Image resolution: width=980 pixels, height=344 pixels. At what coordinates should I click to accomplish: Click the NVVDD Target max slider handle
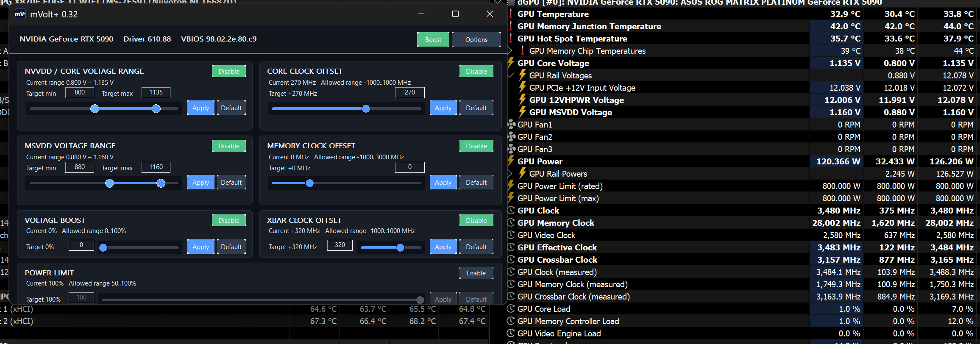(x=156, y=109)
